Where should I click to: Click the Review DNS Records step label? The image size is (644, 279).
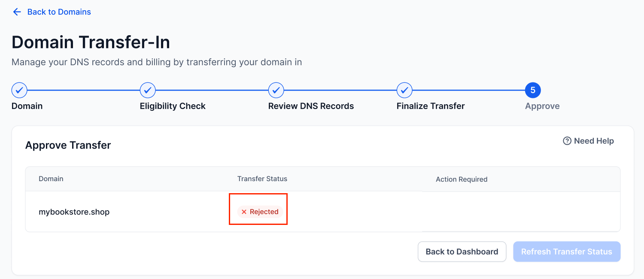pyautogui.click(x=311, y=106)
